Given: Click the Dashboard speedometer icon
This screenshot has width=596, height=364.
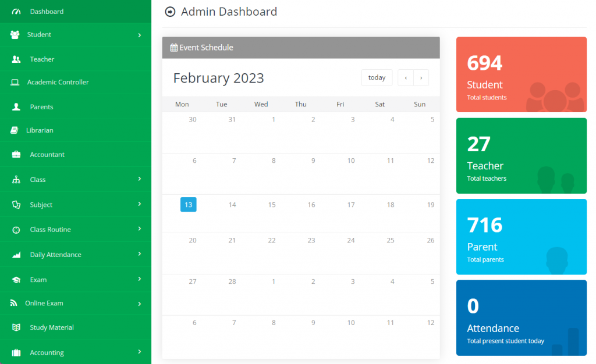Looking at the screenshot, I should coord(16,12).
